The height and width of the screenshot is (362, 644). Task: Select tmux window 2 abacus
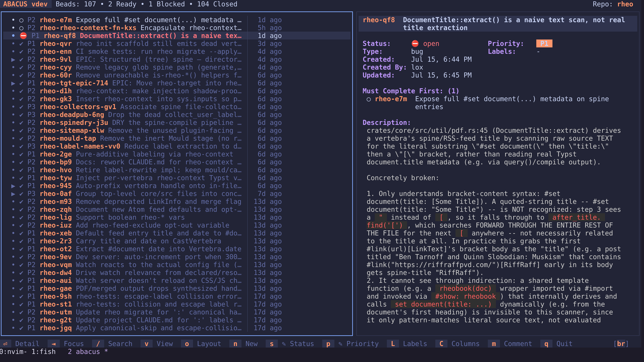point(88,352)
